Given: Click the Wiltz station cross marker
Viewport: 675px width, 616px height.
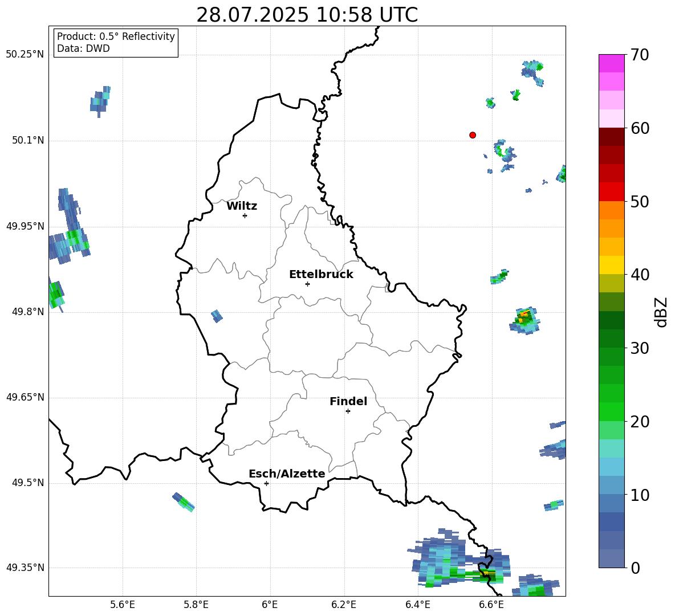Looking at the screenshot, I should click(x=245, y=215).
